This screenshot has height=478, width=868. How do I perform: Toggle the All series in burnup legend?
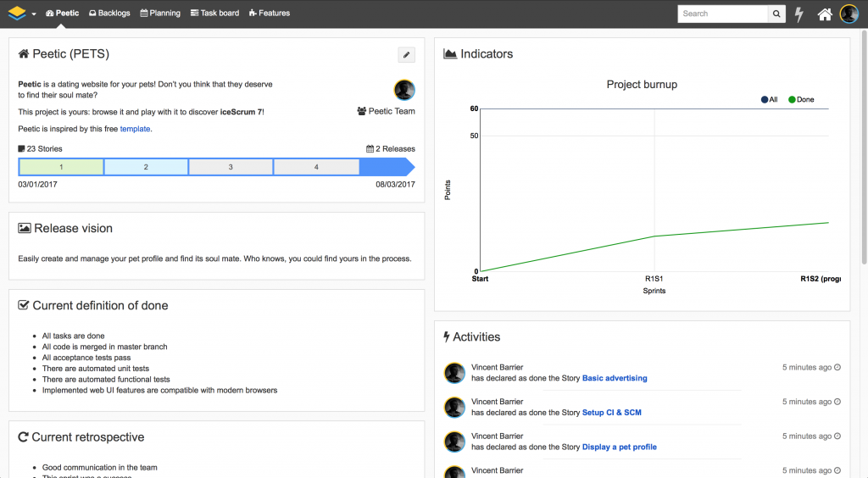click(770, 99)
